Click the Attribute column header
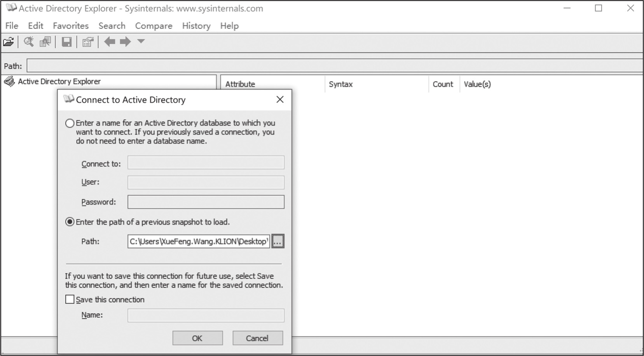 coord(273,84)
